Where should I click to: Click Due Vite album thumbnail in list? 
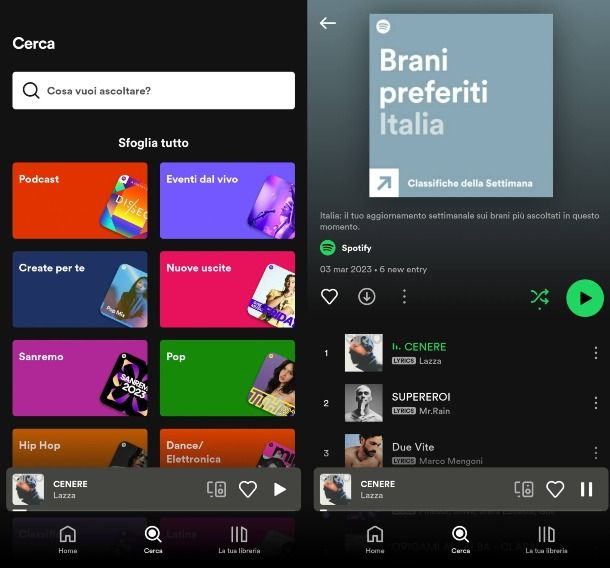(x=364, y=451)
